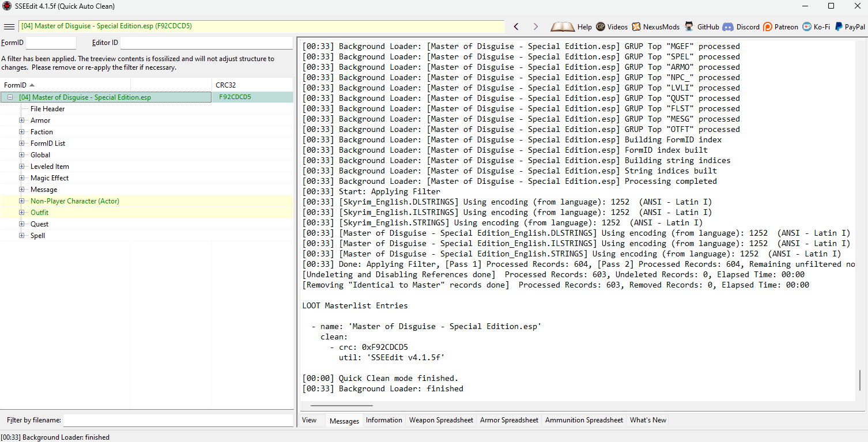Open the Information tab

tap(384, 420)
